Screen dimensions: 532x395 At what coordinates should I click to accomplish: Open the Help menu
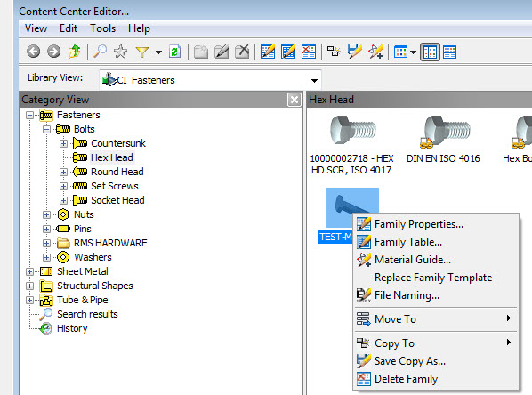(139, 28)
